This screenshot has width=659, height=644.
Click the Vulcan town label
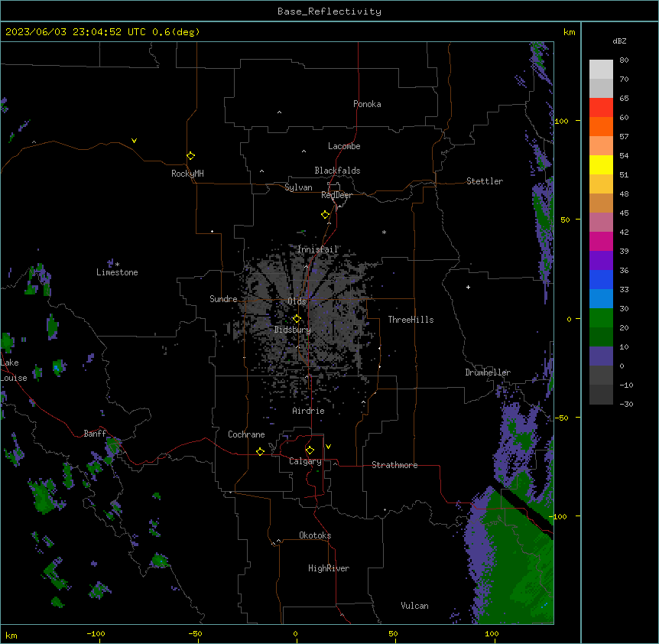415,606
